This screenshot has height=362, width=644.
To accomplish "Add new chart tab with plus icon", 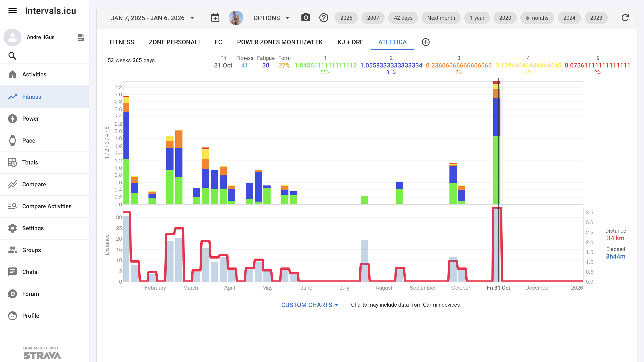I will [x=426, y=42].
